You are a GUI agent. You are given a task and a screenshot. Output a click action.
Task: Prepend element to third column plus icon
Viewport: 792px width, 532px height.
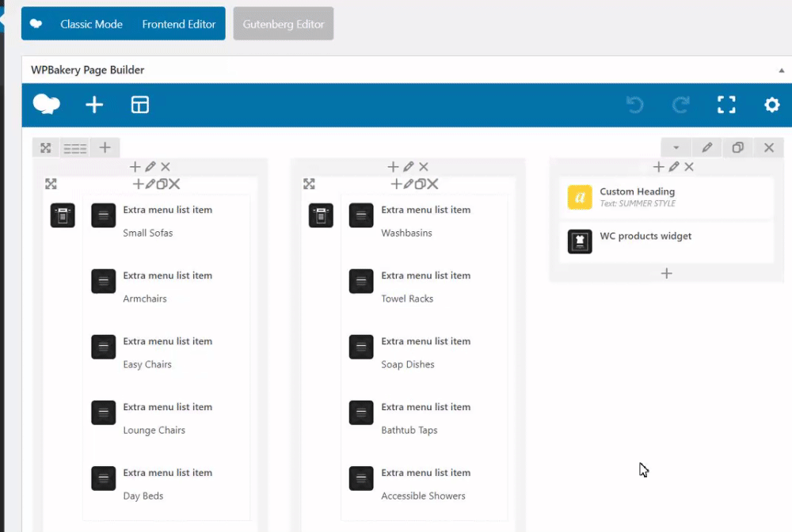pyautogui.click(x=658, y=166)
